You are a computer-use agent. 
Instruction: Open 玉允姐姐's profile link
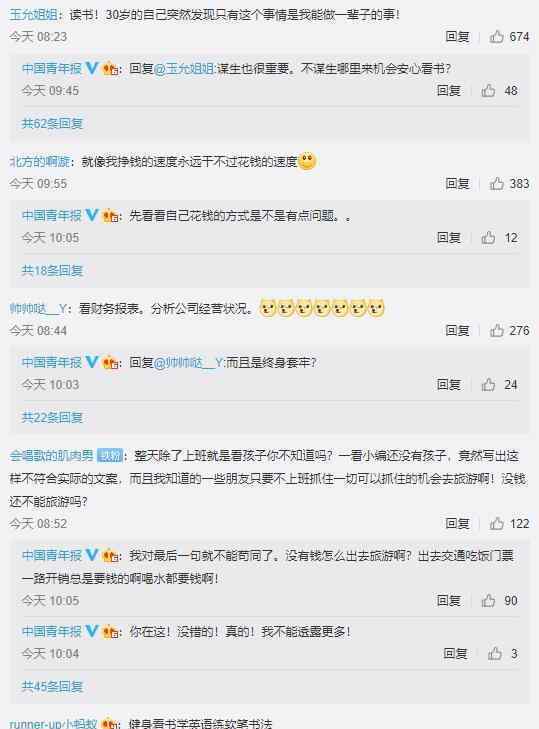pos(33,15)
